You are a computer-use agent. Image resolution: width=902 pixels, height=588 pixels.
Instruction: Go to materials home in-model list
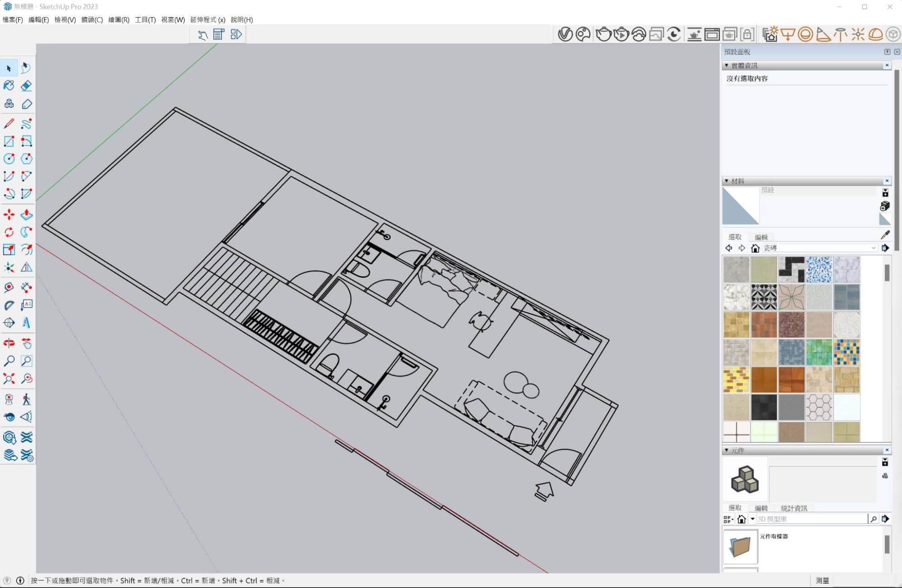coord(755,248)
